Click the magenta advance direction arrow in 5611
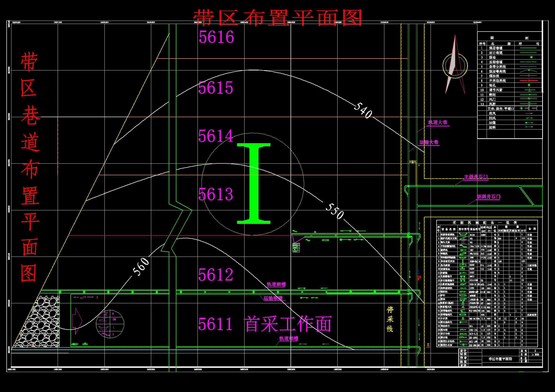Screen dimensions: 555x392 77,321
